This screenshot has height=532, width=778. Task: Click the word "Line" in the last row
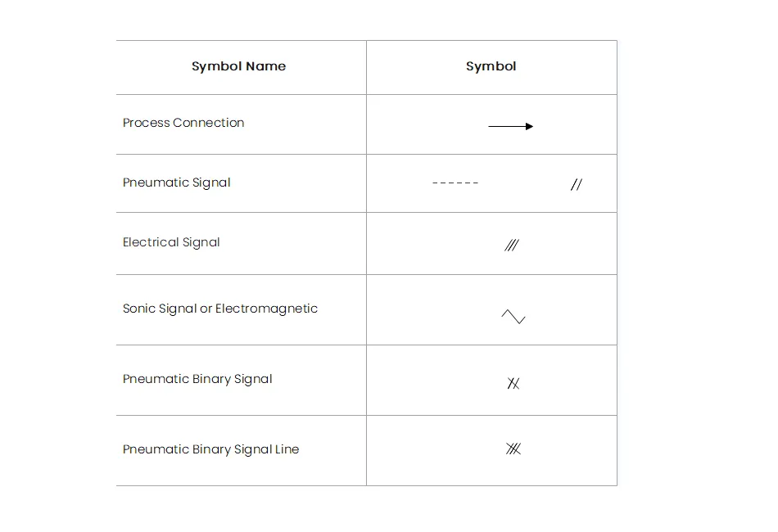(287, 449)
